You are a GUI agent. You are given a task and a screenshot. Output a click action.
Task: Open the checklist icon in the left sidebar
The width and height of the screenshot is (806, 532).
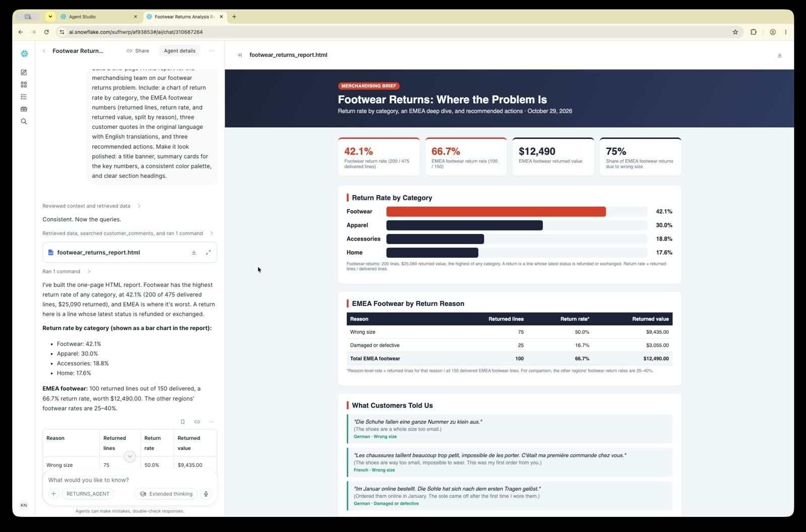point(24,97)
